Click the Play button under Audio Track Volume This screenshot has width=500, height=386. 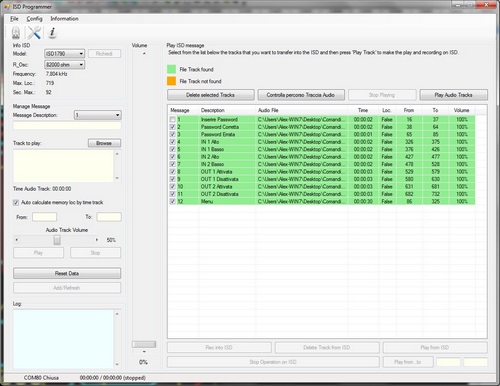coord(38,253)
